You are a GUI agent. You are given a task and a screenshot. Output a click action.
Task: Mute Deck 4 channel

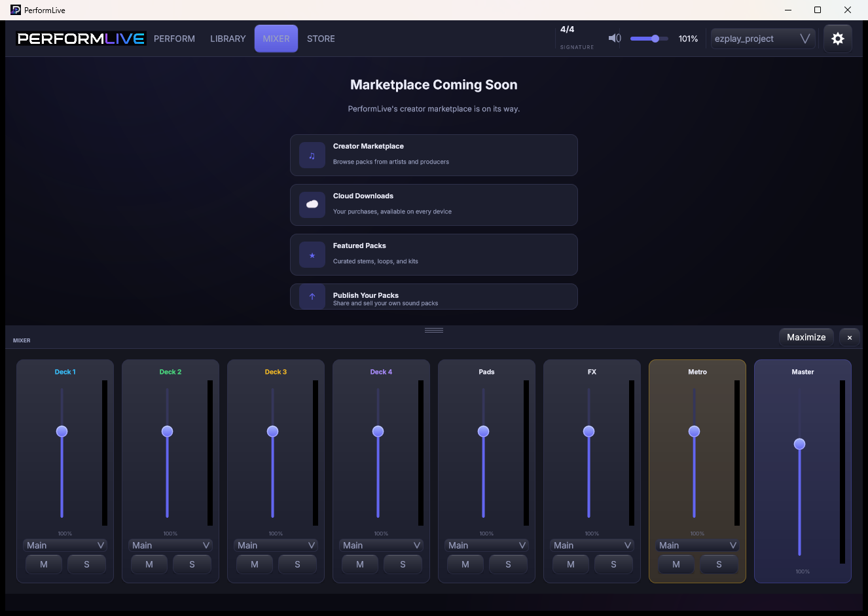(x=360, y=564)
